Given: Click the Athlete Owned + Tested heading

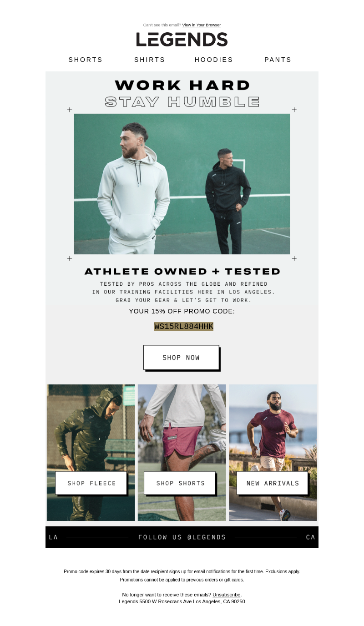Looking at the screenshot, I should pos(182,272).
